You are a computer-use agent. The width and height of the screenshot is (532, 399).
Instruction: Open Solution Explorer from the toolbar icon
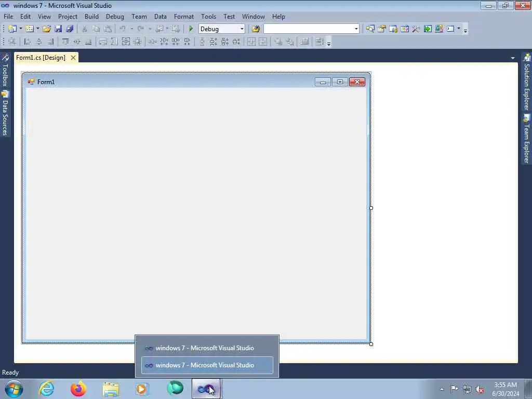point(370,29)
